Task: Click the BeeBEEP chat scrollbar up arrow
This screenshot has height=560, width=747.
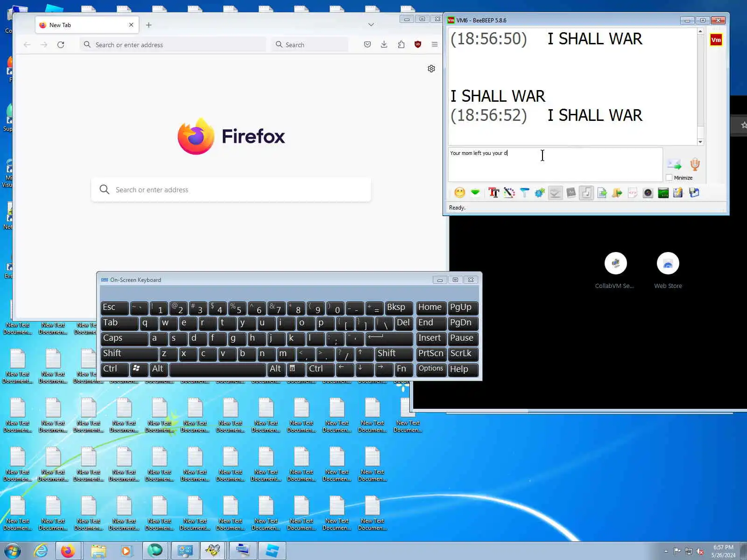Action: pyautogui.click(x=700, y=31)
